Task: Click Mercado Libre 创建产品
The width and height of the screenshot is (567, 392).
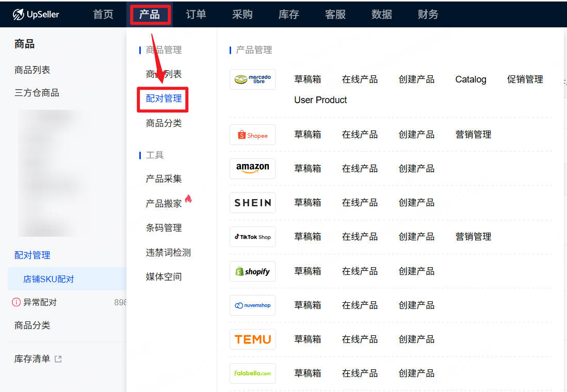Action: point(416,79)
